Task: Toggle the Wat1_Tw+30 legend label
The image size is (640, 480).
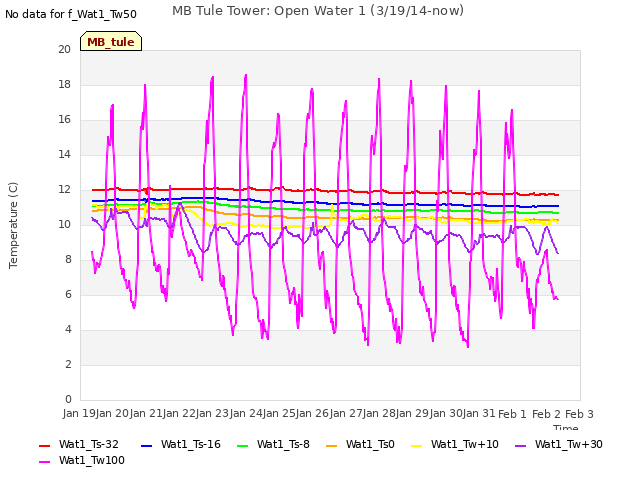Action: click(569, 444)
